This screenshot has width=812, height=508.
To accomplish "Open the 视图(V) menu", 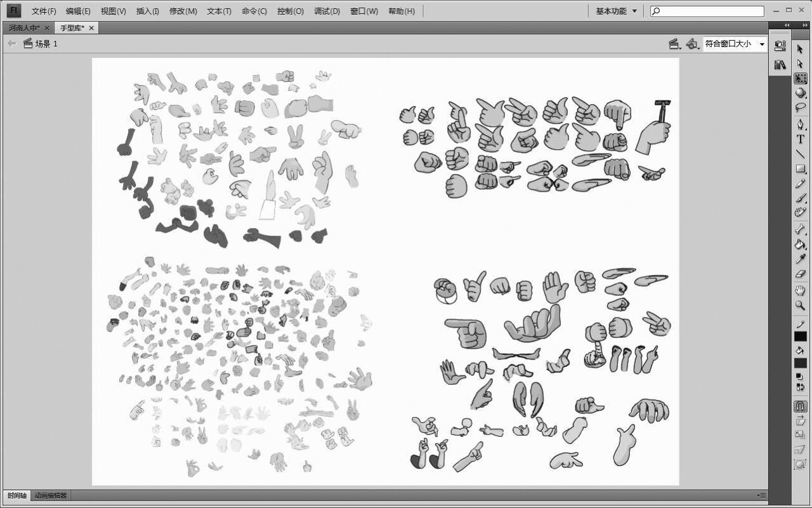I will click(x=113, y=11).
